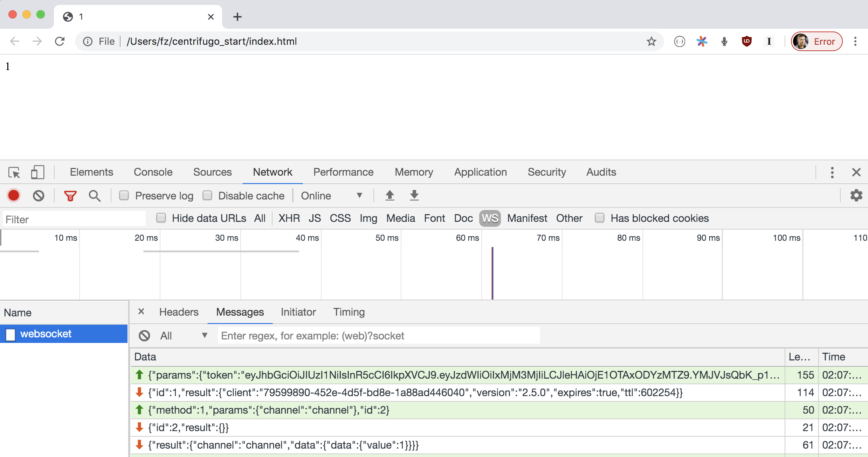Open the All message type dropdown
This screenshot has height=457, width=868.
(x=184, y=336)
